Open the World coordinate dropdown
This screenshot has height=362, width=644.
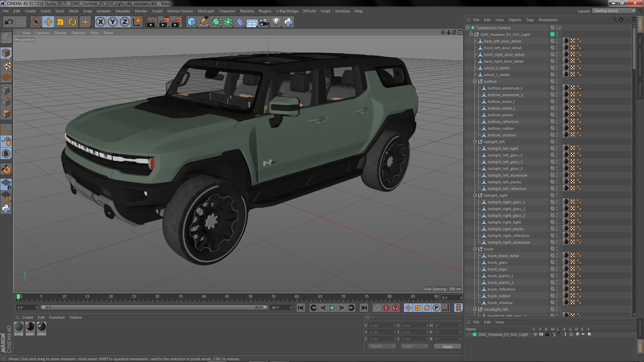pyautogui.click(x=382, y=346)
